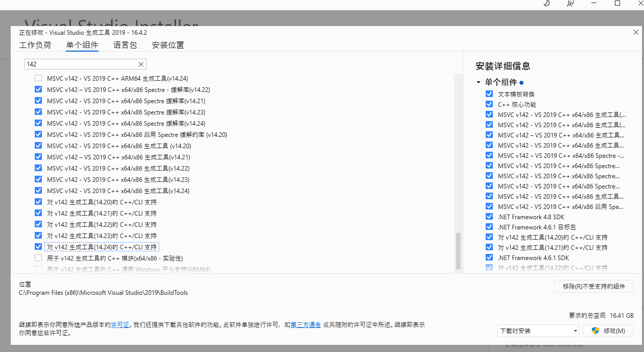The width and height of the screenshot is (644, 352).
Task: Uncheck 文本模板转换 in install details
Action: tap(489, 94)
